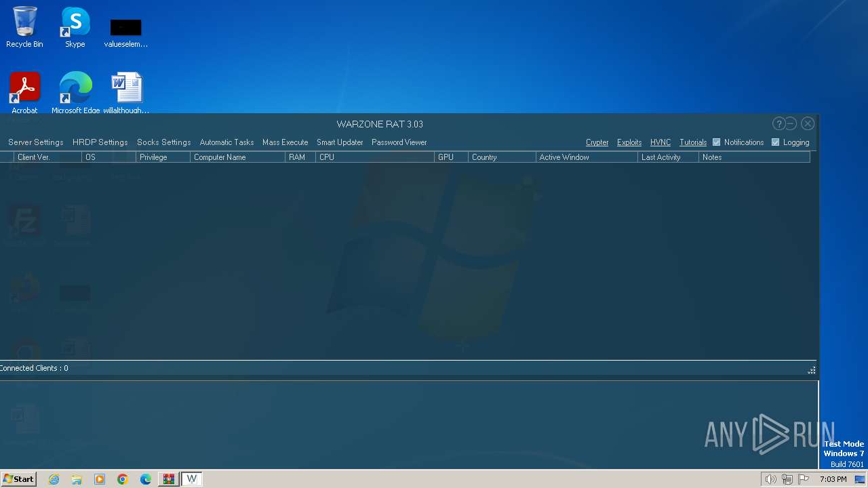Open the network icon in system tray
The height and width of the screenshot is (488, 868).
(x=787, y=479)
